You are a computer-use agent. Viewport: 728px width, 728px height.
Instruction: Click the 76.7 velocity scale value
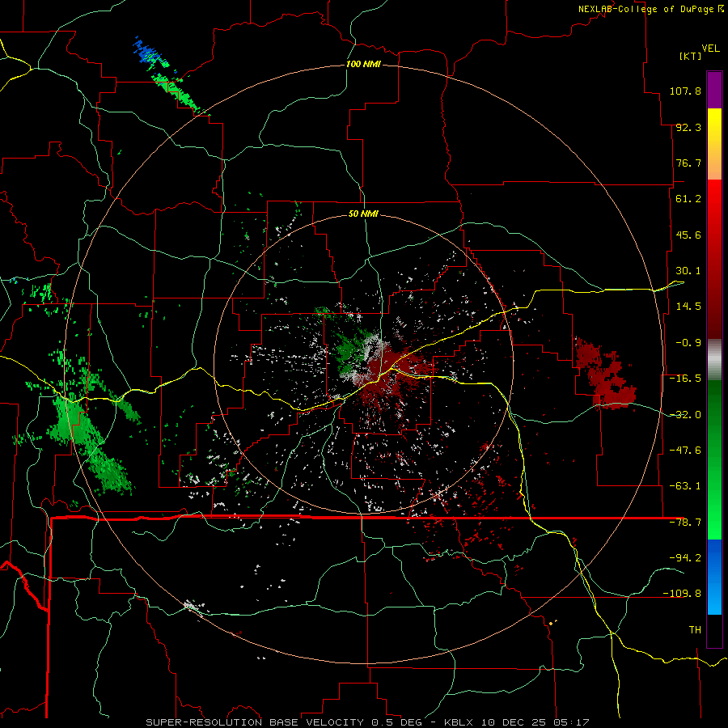tap(688, 163)
